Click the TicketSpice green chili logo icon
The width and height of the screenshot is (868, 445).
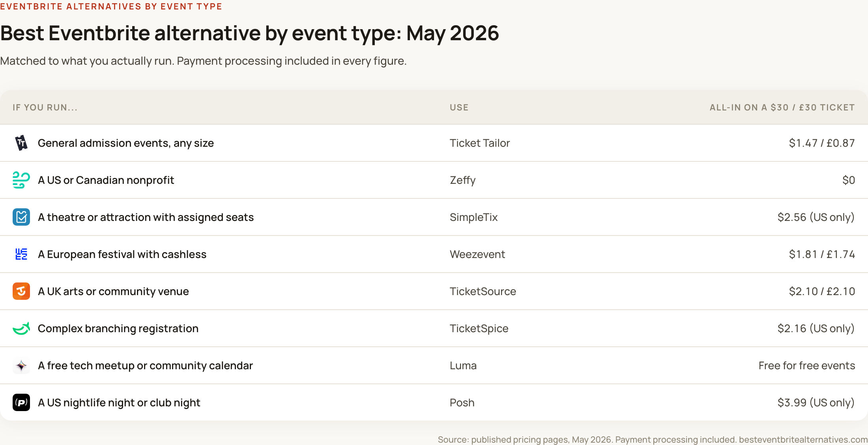coord(21,328)
